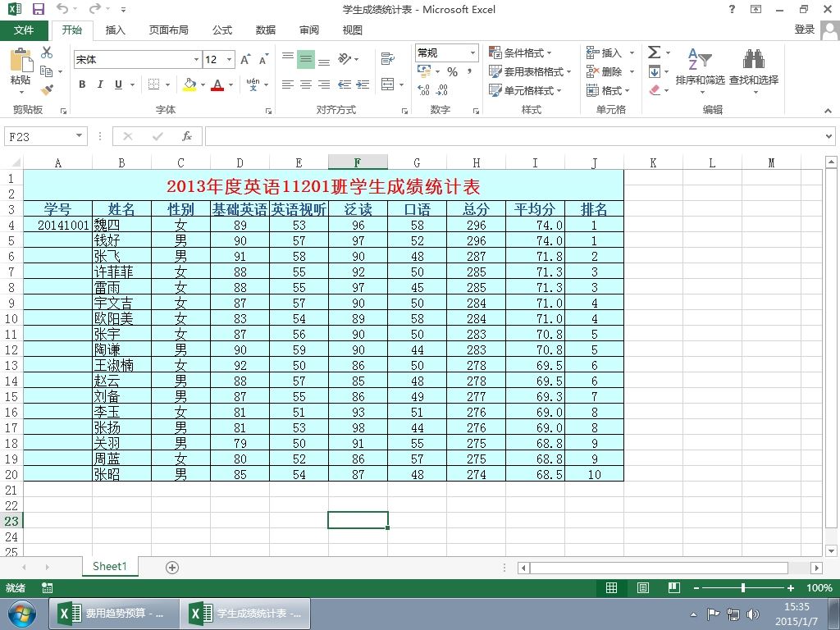Switch to the 页面布局 tab
Screen dimensions: 840x630
tap(169, 30)
